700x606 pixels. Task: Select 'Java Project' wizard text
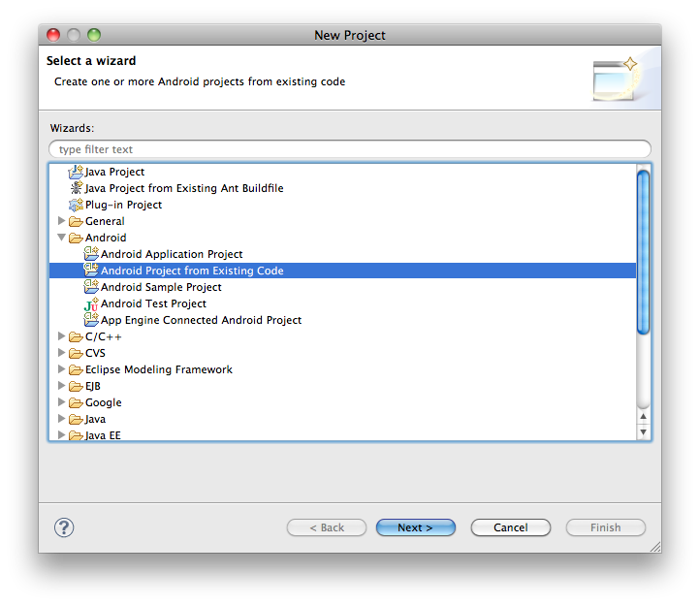(114, 172)
